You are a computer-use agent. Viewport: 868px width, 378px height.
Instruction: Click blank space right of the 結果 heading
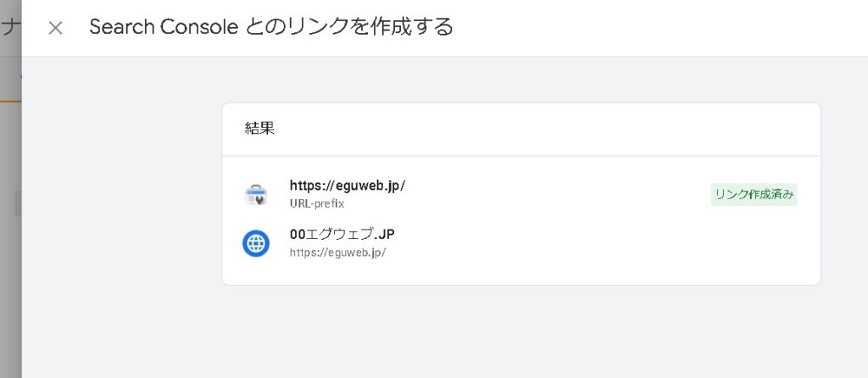pyautogui.click(x=542, y=129)
